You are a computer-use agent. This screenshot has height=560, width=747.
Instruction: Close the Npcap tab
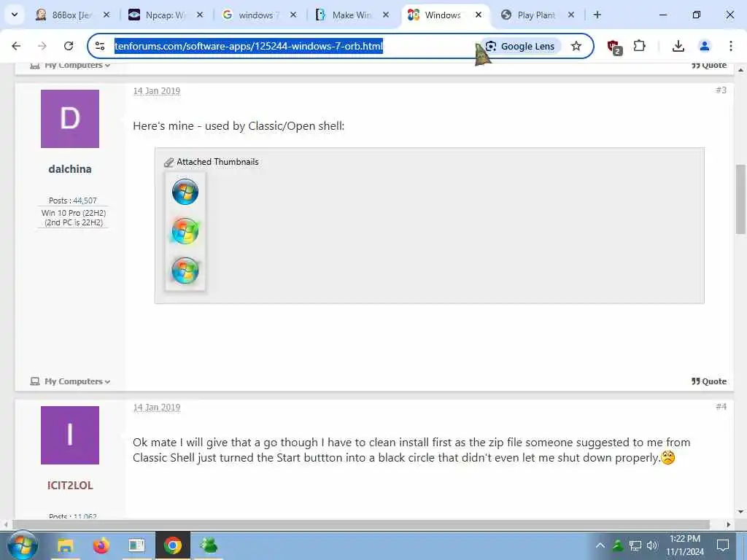coord(200,15)
